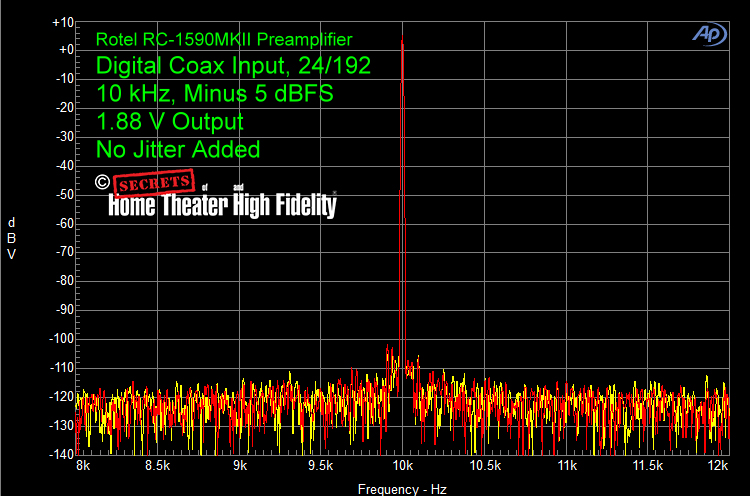
Task: Select the 1.88 V Output text
Action: click(x=169, y=122)
